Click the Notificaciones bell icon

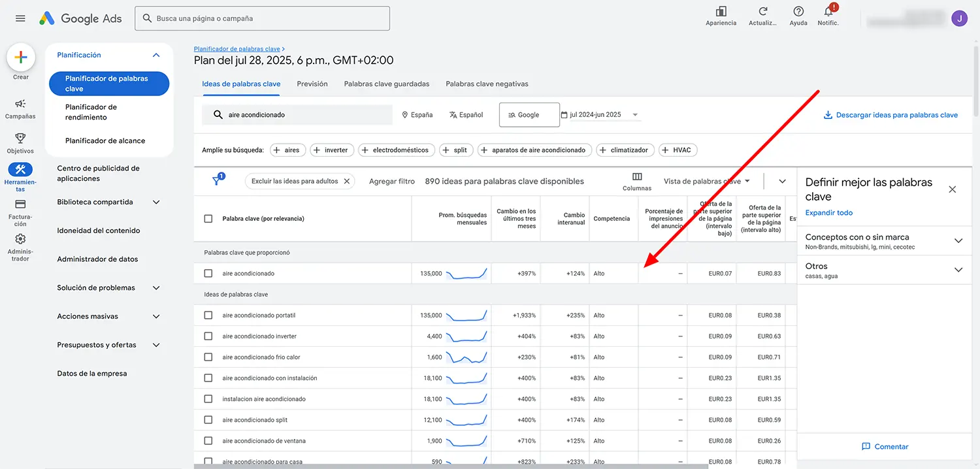[x=828, y=12]
